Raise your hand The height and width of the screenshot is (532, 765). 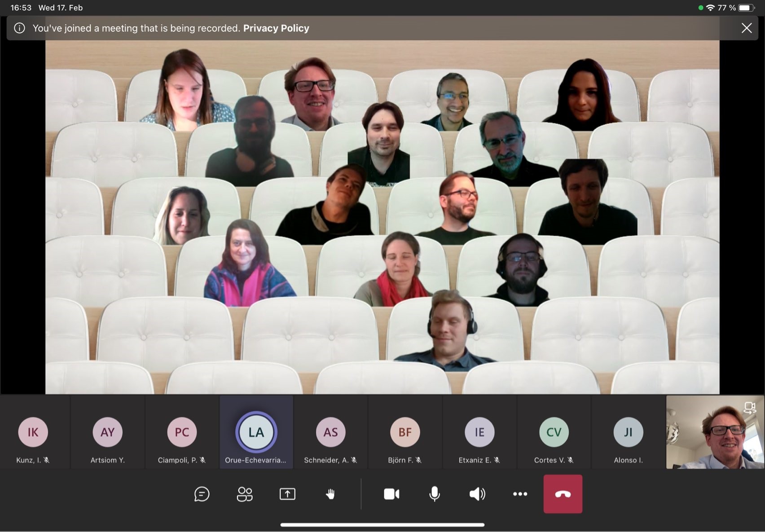(330, 494)
